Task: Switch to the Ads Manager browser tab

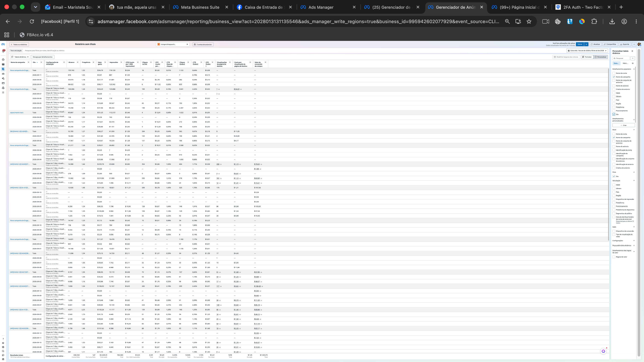Action: click(x=328, y=7)
